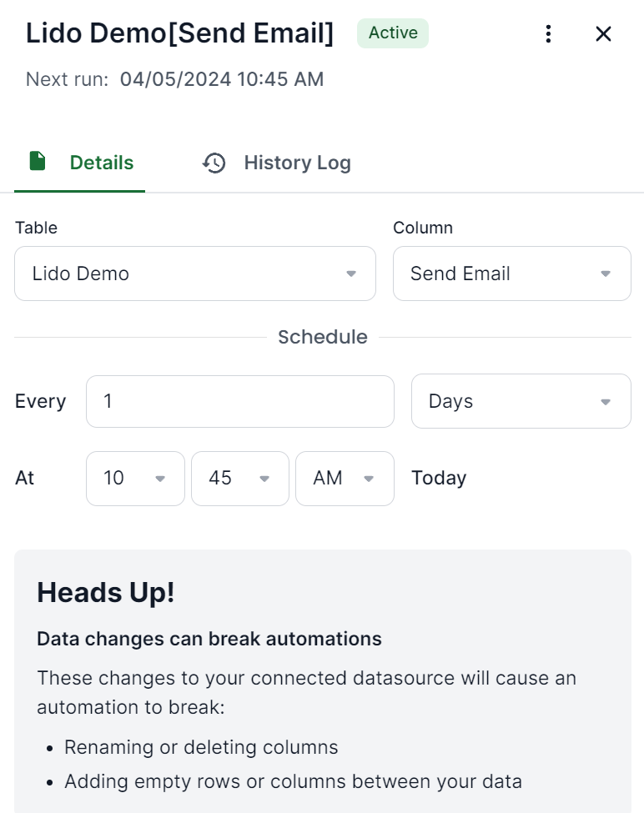Open the hour dropdown showing 10
The height and width of the screenshot is (813, 644).
coord(135,479)
